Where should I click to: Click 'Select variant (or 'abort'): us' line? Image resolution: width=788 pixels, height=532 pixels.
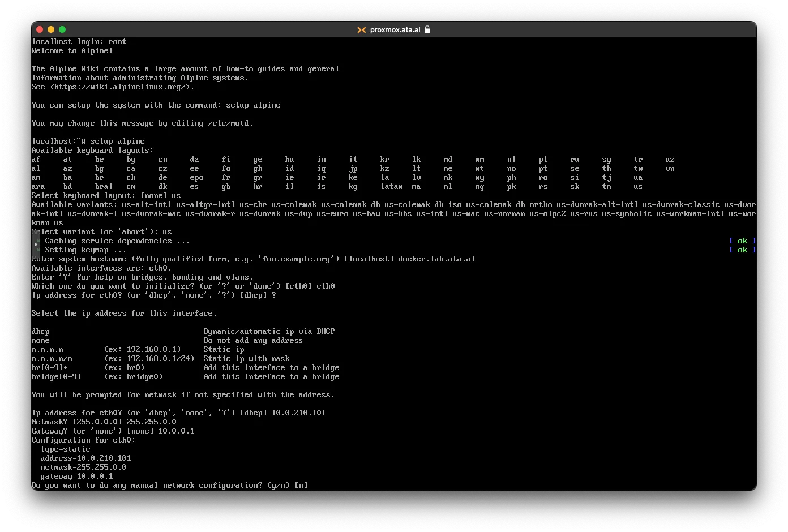point(102,232)
